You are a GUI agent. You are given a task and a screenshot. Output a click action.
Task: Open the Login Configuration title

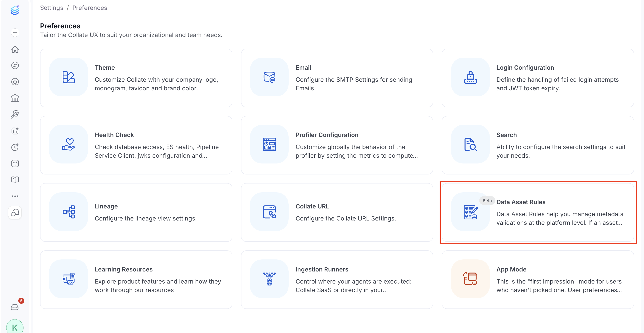pos(525,68)
